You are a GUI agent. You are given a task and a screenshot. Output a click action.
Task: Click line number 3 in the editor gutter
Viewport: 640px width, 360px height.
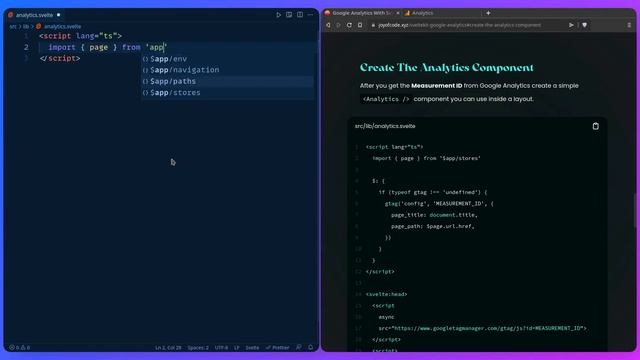(x=27, y=58)
